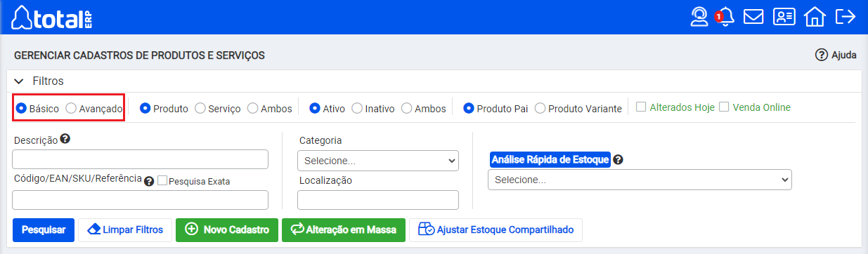Check the Pesquisa Exata checkbox
Image resolution: width=868 pixels, height=254 pixels.
162,180
